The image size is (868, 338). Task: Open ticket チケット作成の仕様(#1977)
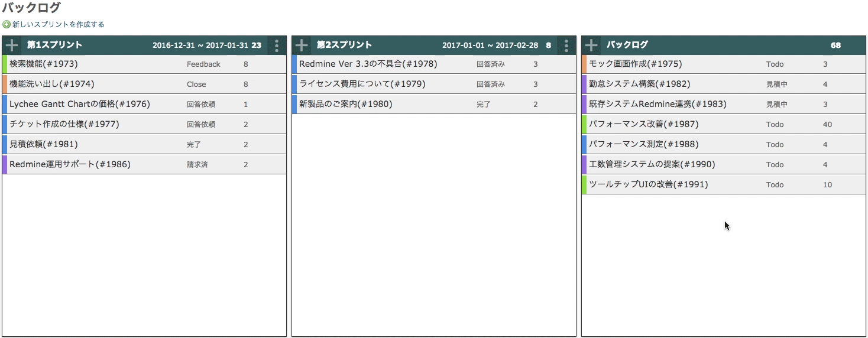point(64,124)
